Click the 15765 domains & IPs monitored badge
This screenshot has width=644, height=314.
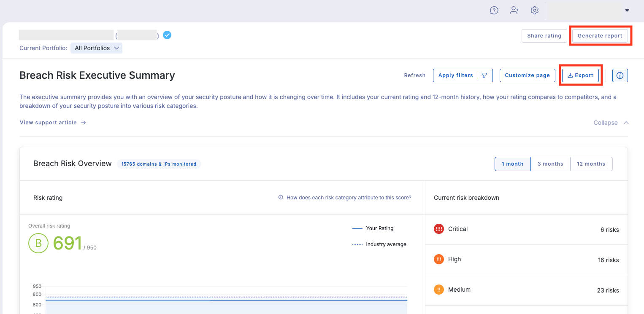point(159,164)
